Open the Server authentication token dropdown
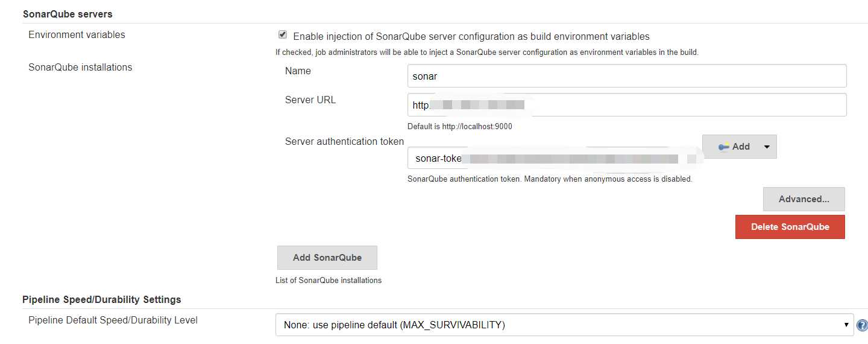 [x=553, y=159]
